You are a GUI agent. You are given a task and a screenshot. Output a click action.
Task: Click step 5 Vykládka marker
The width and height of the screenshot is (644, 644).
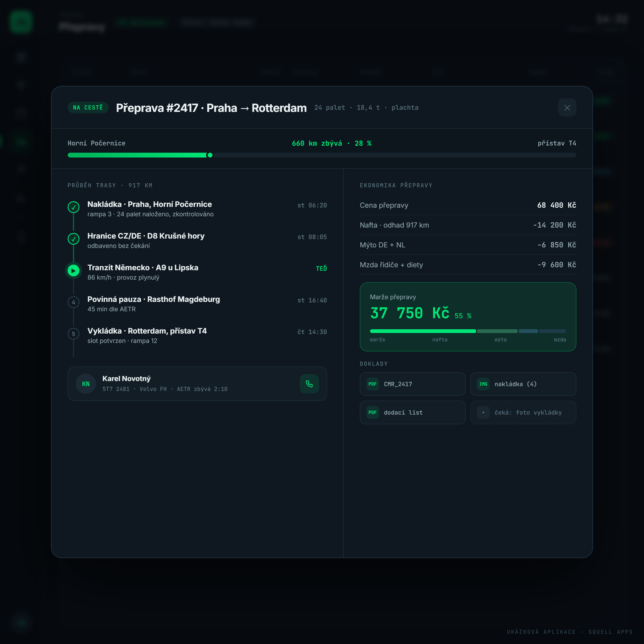tap(74, 334)
